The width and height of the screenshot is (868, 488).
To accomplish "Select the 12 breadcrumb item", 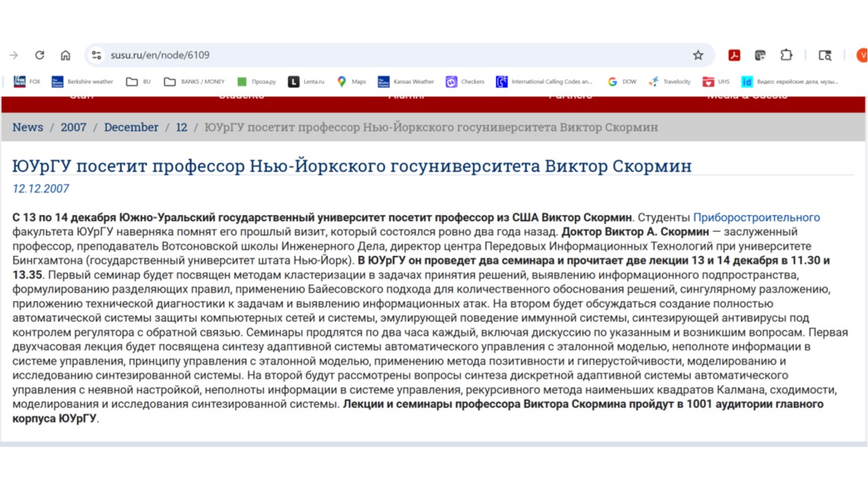I will pyautogui.click(x=181, y=127).
